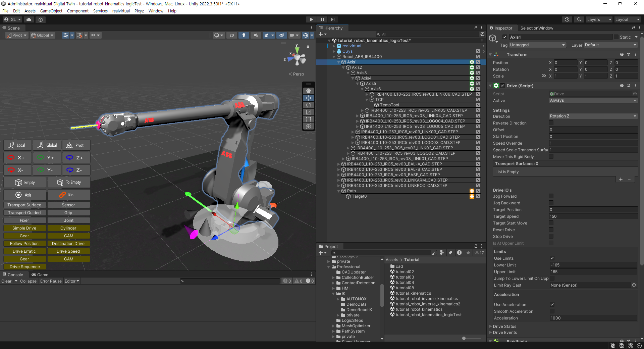Click the Step frame button

(x=332, y=19)
